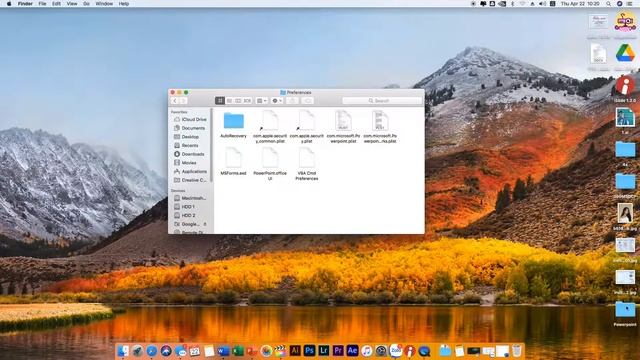Screen dimensions: 640x360
Task: Open Notification Center in menu bar
Action: click(630, 4)
